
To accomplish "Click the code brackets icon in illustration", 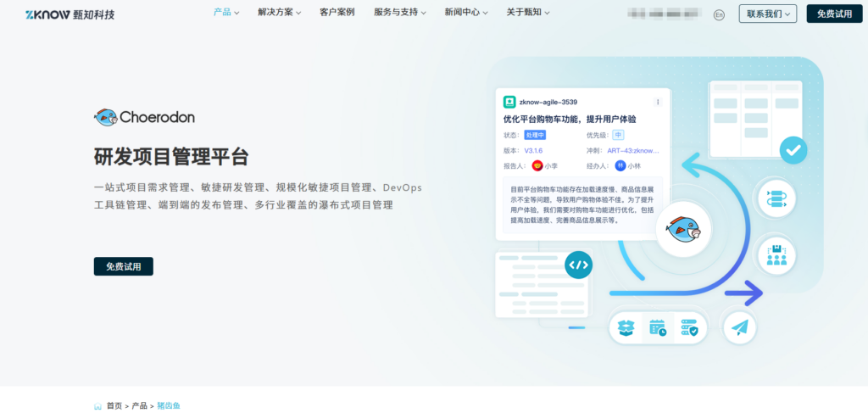I will click(x=578, y=265).
